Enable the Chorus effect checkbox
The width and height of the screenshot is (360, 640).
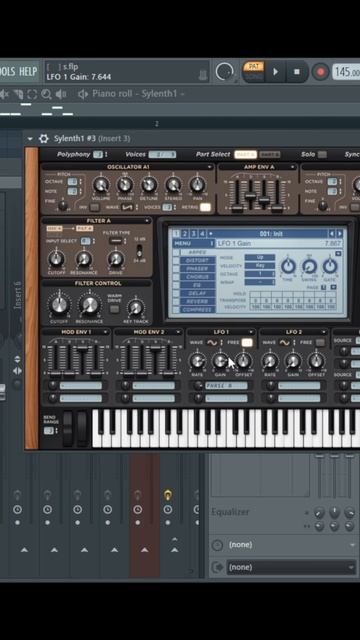[176, 277]
